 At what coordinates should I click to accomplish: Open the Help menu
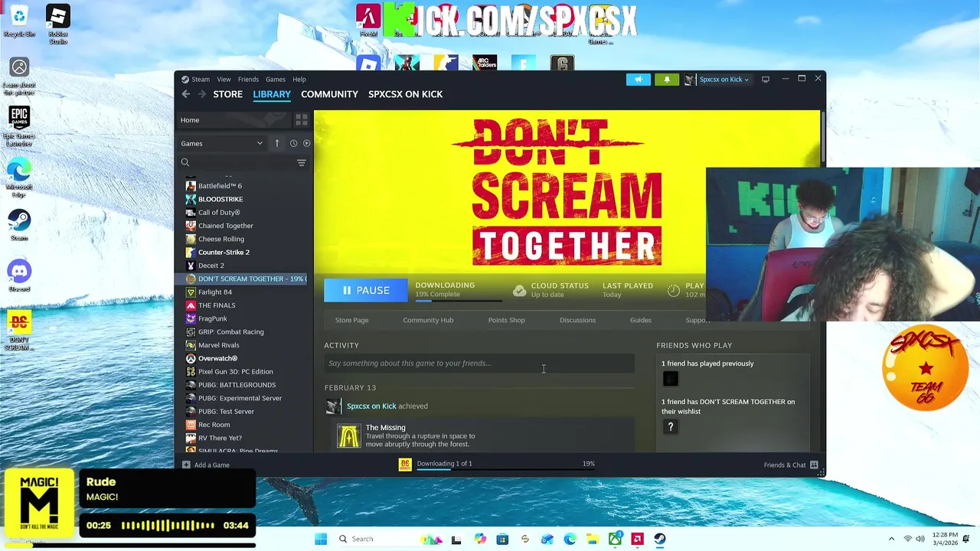[299, 80]
